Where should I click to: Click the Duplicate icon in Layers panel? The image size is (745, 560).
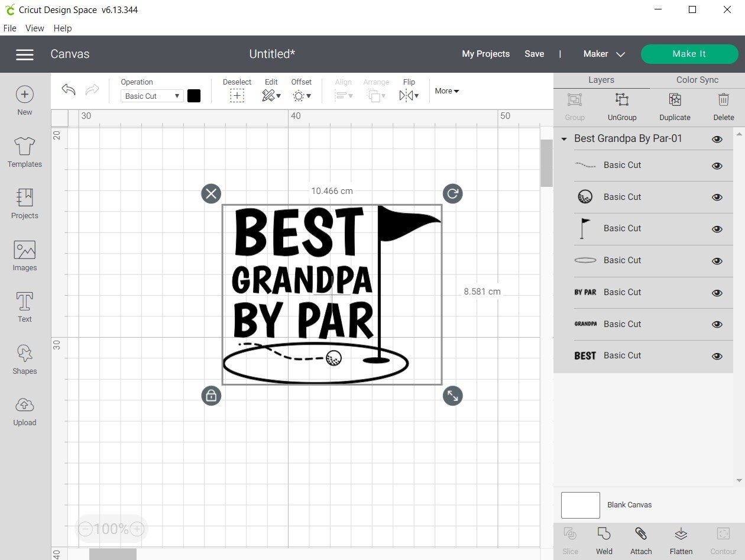(675, 105)
